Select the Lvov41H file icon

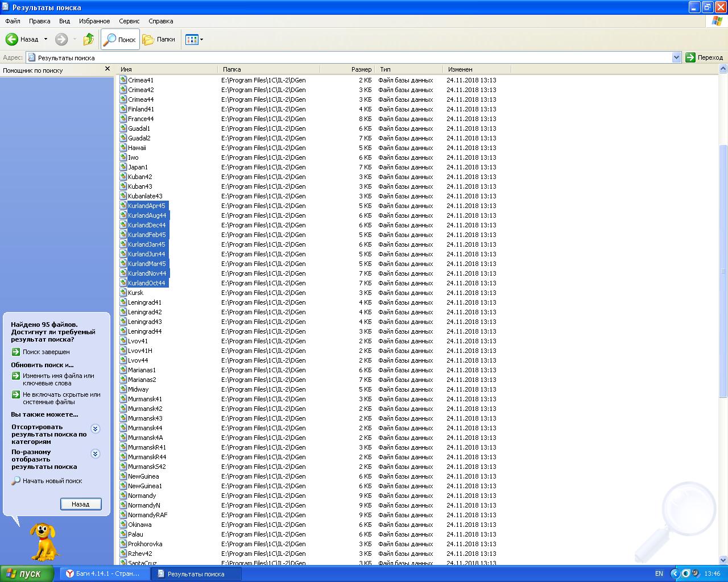point(123,351)
